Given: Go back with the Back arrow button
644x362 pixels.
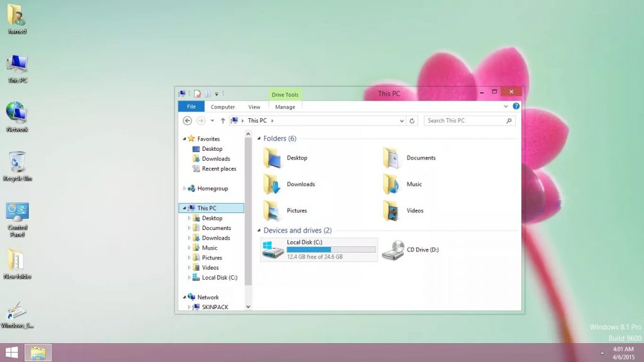Looking at the screenshot, I should pos(187,121).
